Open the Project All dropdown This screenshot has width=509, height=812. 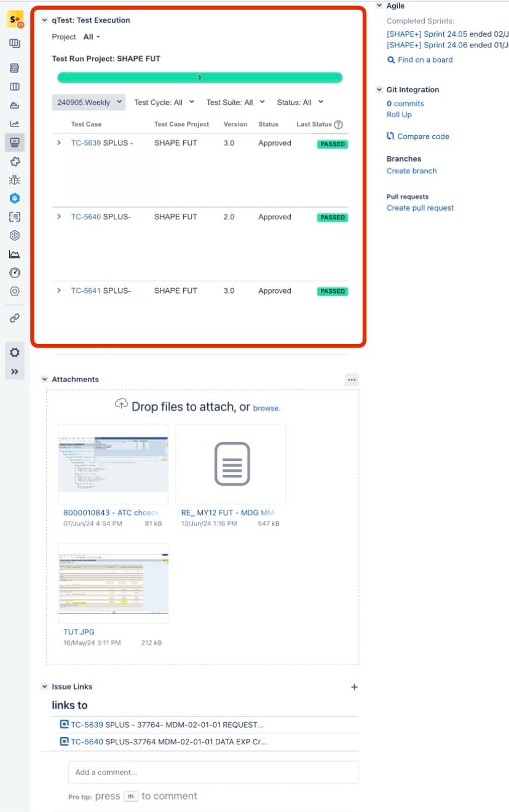(x=92, y=37)
